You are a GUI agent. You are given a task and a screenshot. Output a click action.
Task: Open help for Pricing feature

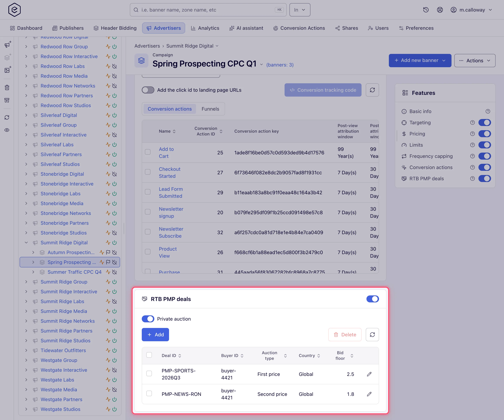point(472,134)
